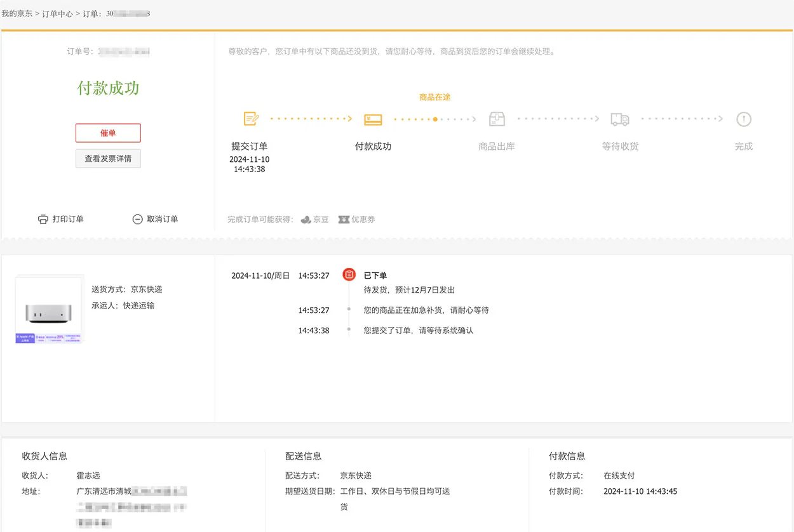Click 承运人: 快递运输 text
Image resolution: width=794 pixels, height=532 pixels.
tap(123, 305)
